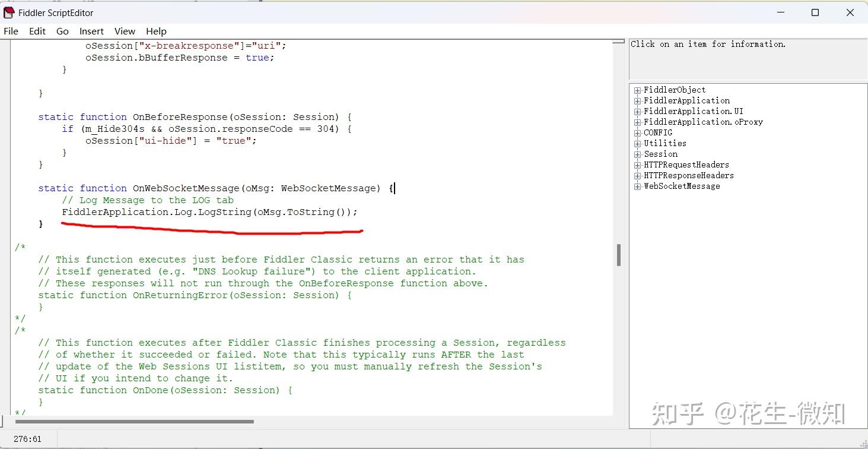
Task: Expand the FiddlerObject tree node
Action: pyautogui.click(x=637, y=90)
